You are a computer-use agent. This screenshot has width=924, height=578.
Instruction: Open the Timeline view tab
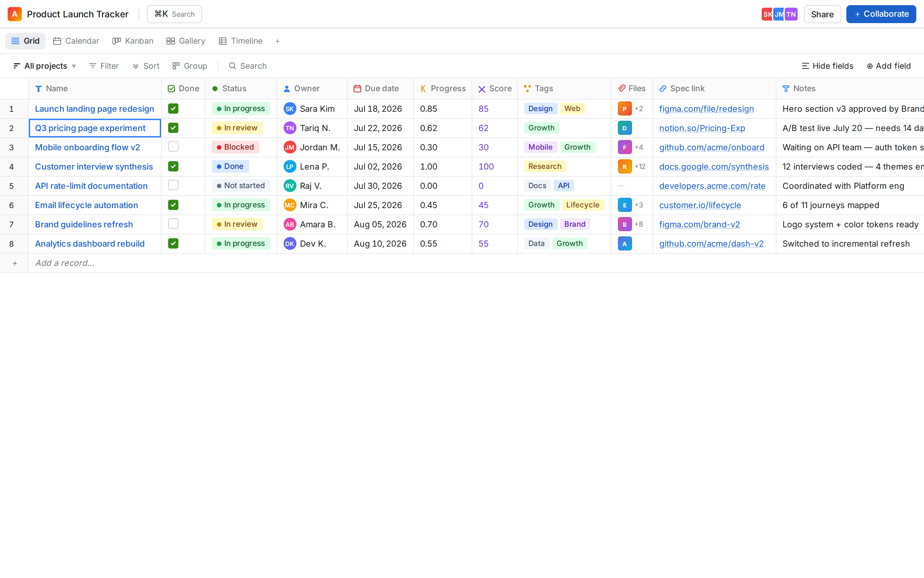(x=241, y=41)
